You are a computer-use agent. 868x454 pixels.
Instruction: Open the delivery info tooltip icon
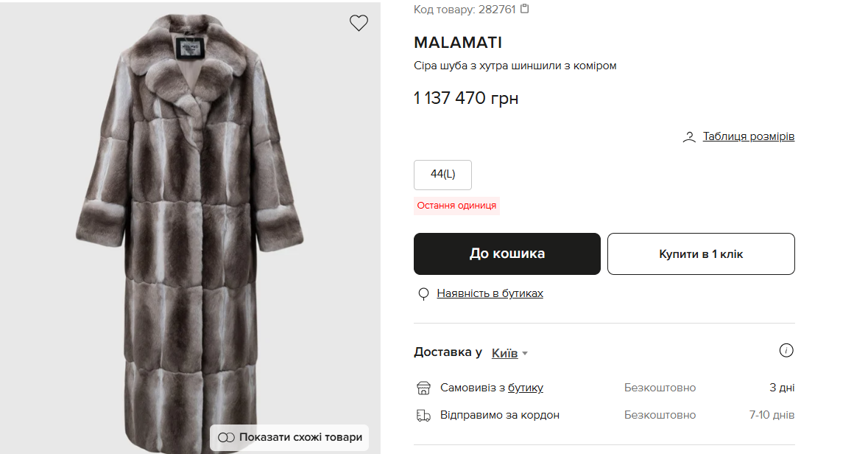pos(786,350)
